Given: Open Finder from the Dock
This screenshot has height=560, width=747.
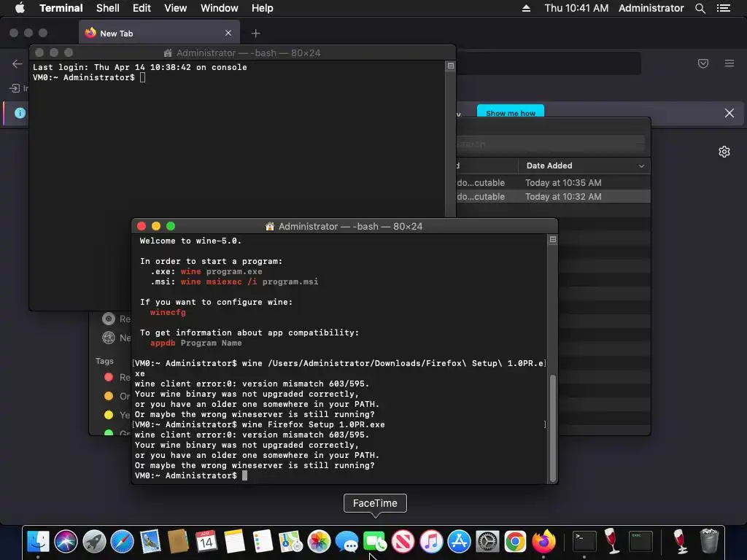Looking at the screenshot, I should pos(38,542).
